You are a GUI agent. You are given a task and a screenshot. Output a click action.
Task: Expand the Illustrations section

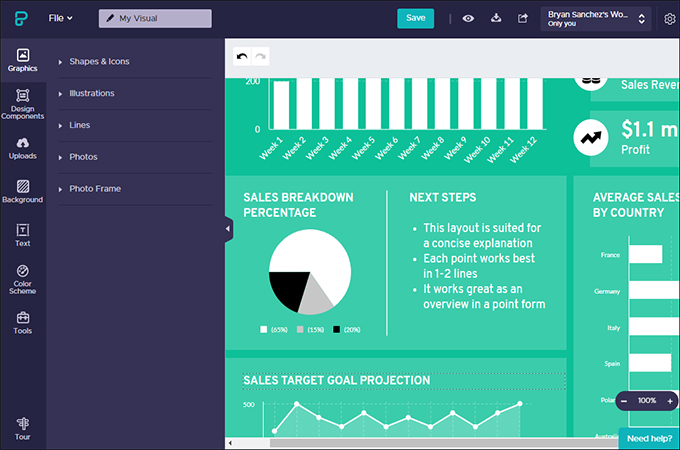point(135,93)
